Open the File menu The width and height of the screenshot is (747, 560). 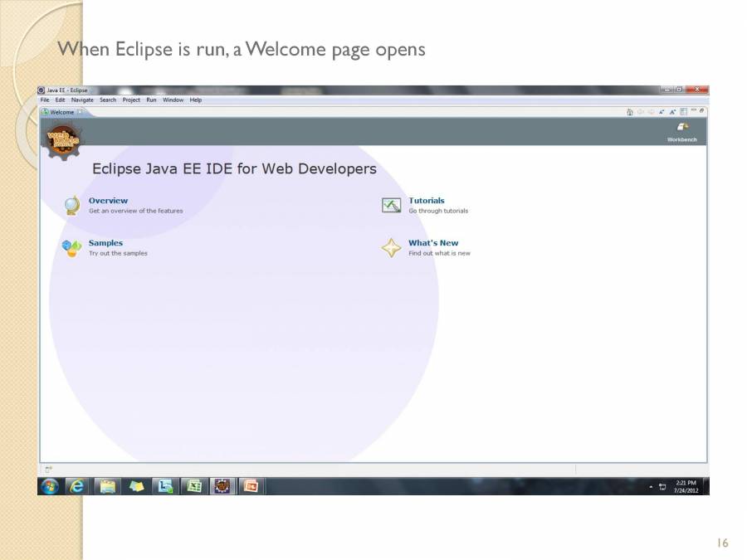(x=45, y=100)
